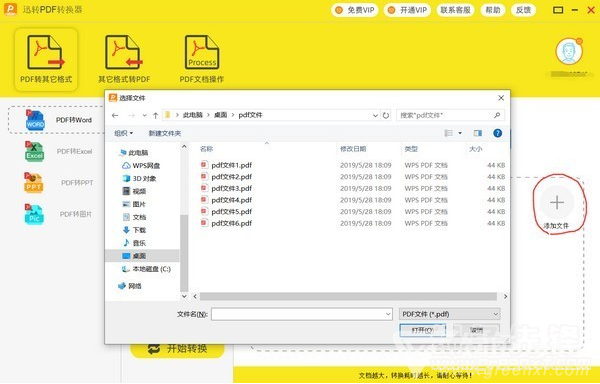Click the 迅转PDF转换器 app logo

coord(10,9)
